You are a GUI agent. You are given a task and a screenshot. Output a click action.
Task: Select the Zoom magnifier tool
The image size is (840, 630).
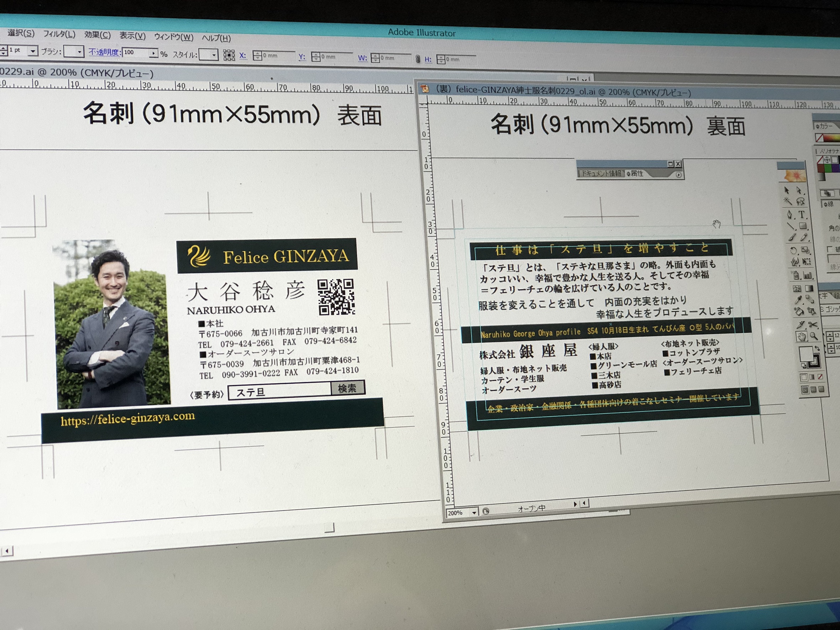click(814, 336)
